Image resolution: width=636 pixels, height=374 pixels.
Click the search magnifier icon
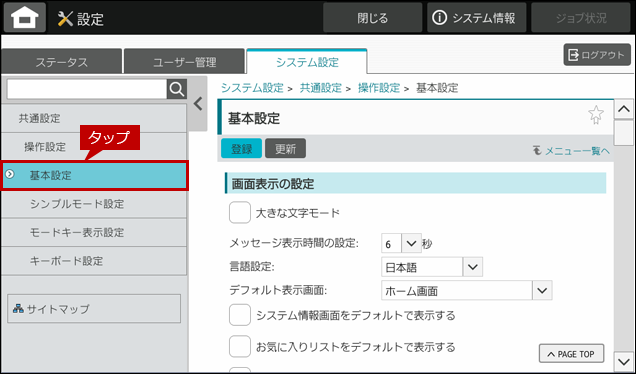coord(177,89)
